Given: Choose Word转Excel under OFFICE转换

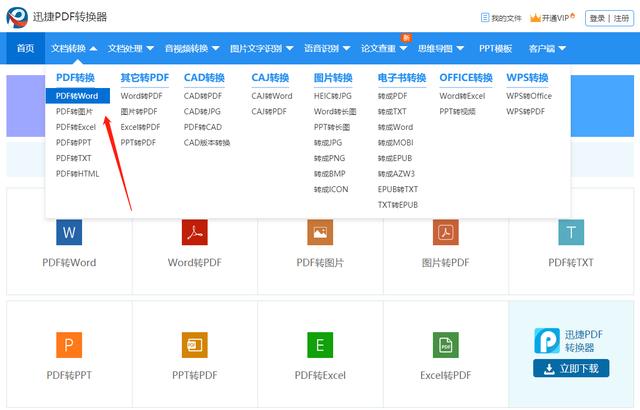Looking at the screenshot, I should pos(462,96).
